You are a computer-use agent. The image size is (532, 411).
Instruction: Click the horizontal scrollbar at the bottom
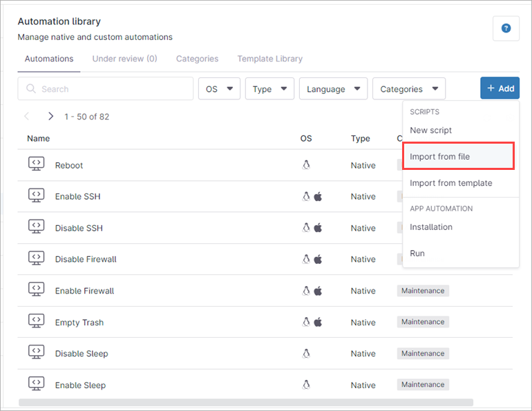pos(246,403)
